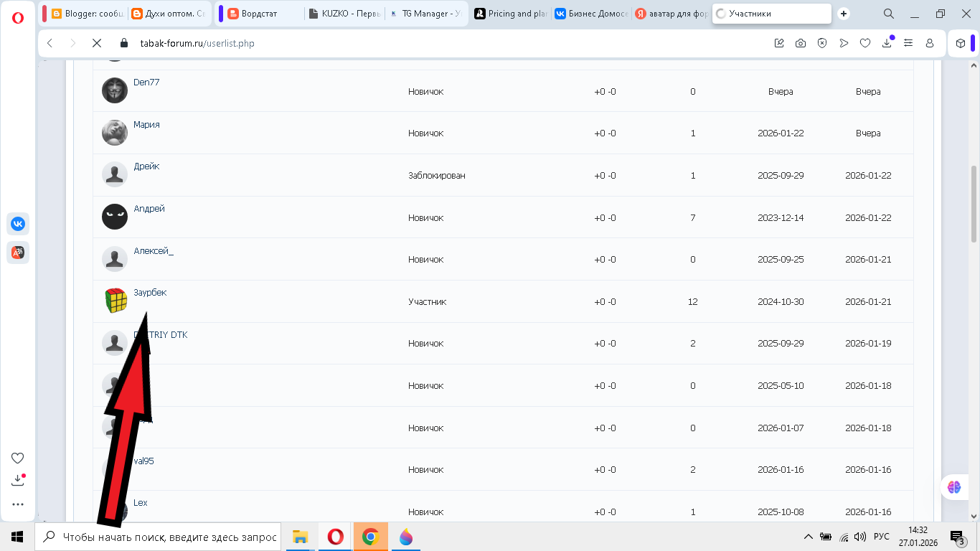Switch to the Вордстат tab

[258, 14]
